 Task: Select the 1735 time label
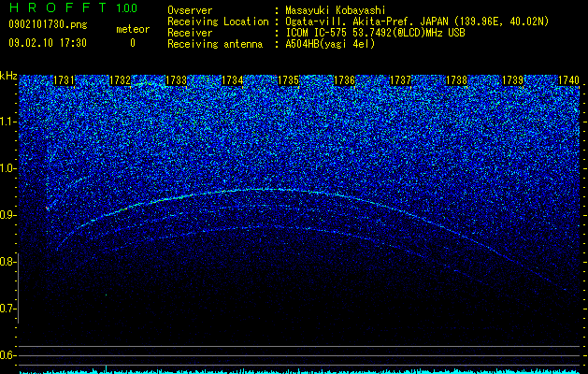tap(288, 80)
